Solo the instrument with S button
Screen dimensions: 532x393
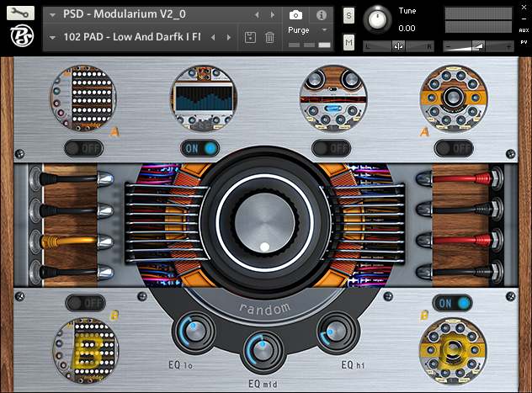coord(348,16)
